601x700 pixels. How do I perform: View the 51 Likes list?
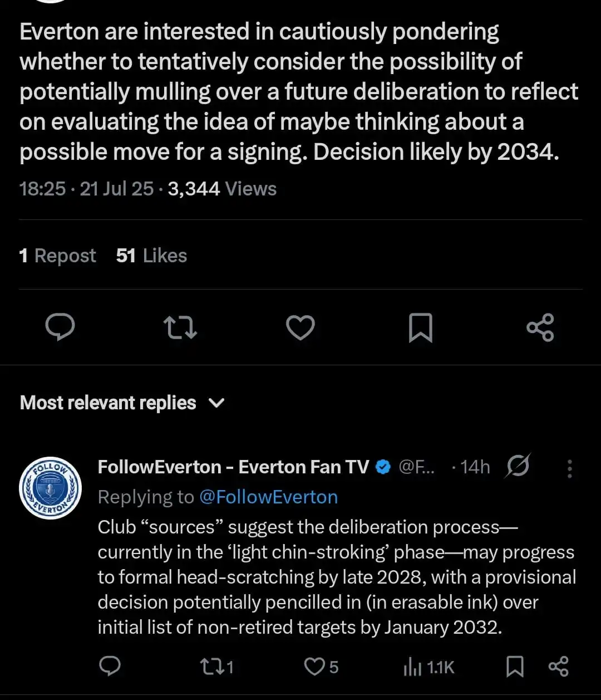pyautogui.click(x=151, y=256)
